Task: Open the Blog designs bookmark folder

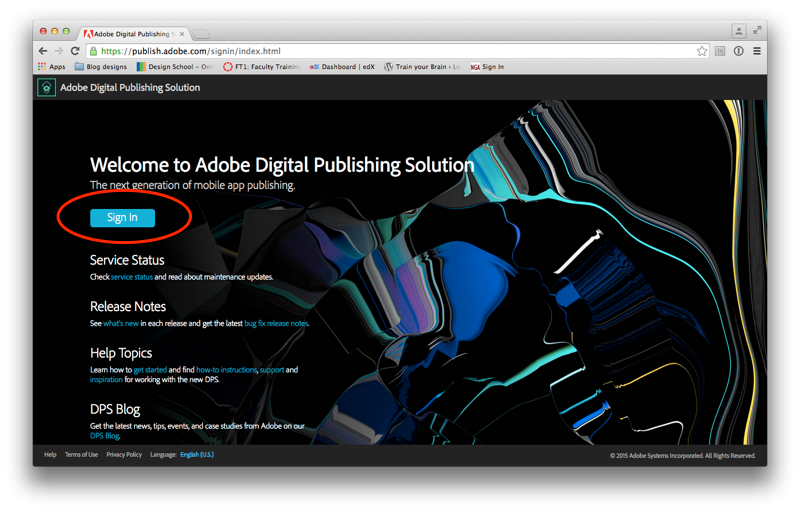Action: (x=101, y=67)
